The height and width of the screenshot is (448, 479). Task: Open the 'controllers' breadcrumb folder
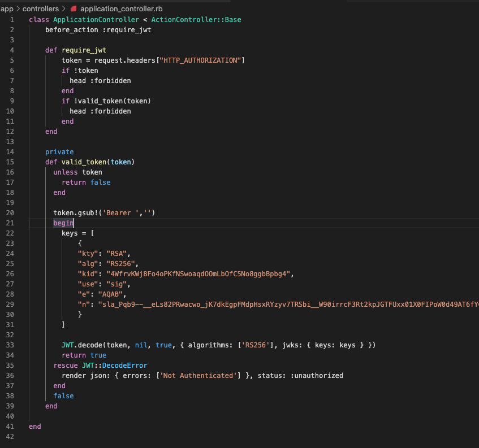[40, 9]
